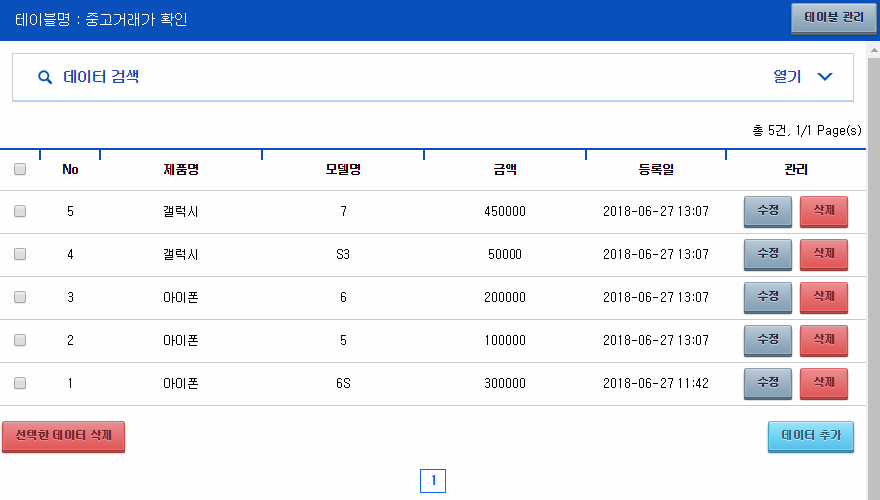
Task: Check the checkbox for row No 2
Action: [x=20, y=340]
